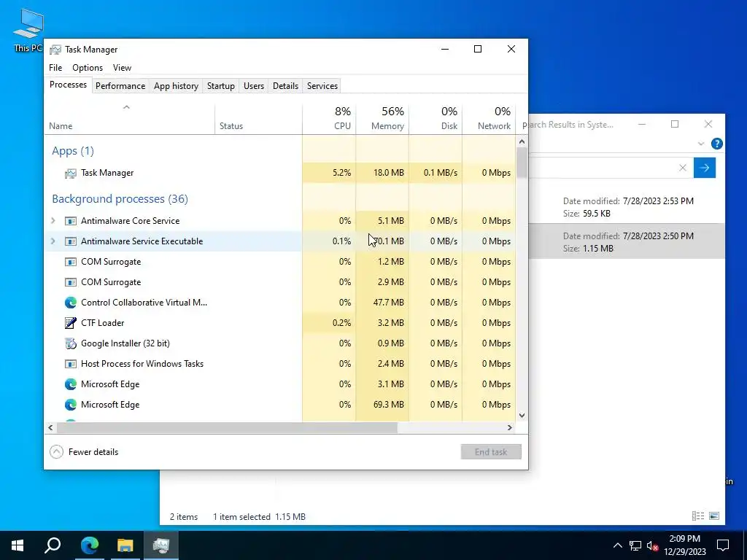
Task: Open the Windows Start menu
Action: (18, 545)
